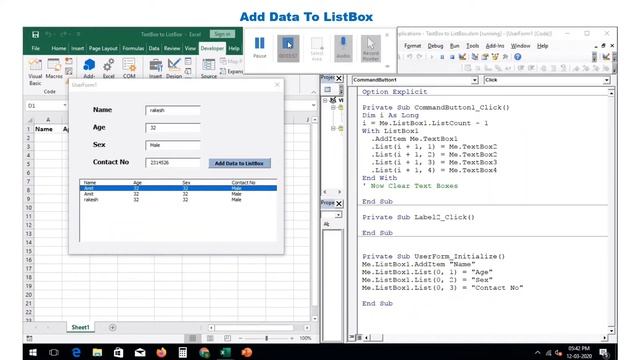
Task: Click the Design Mode icon in VBA toolbar
Action: click(462, 57)
